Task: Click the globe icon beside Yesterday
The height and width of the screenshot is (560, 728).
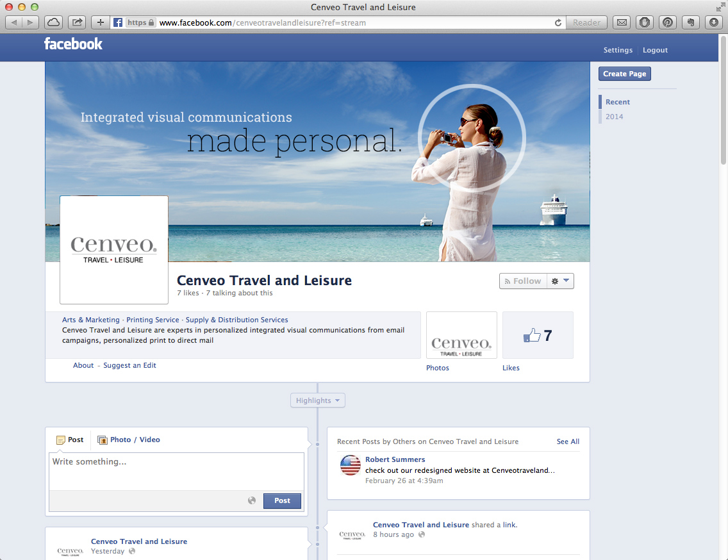Action: pos(132,551)
